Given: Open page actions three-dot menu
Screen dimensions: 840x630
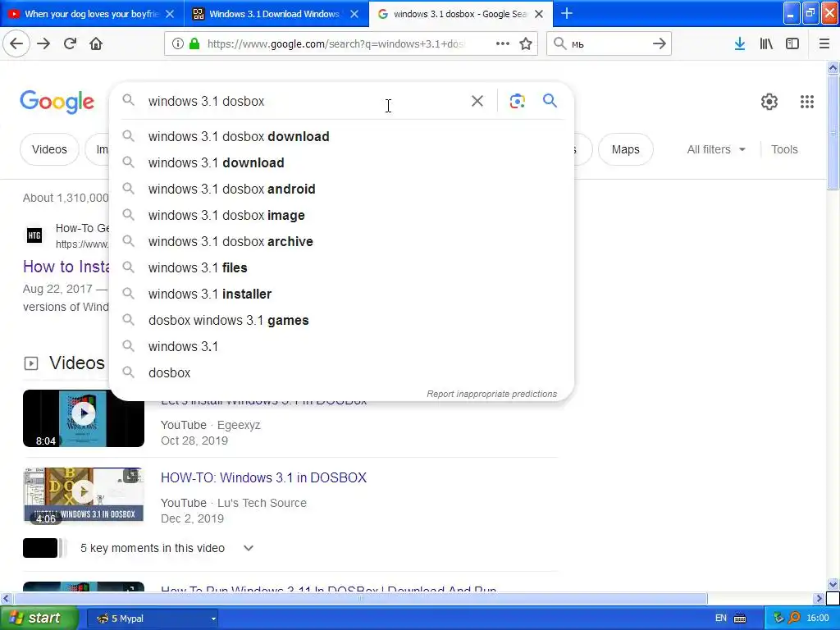Looking at the screenshot, I should click(503, 43).
